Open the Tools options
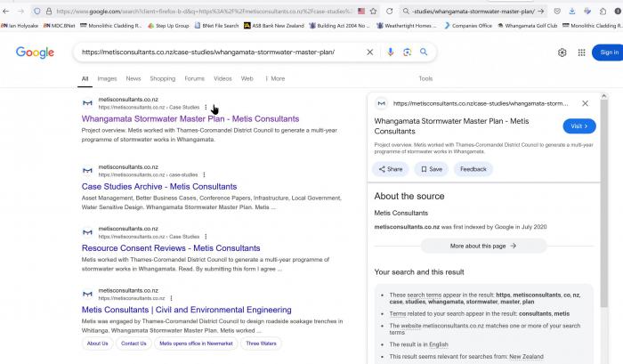Screen dimensions: 623x364 [425, 78]
